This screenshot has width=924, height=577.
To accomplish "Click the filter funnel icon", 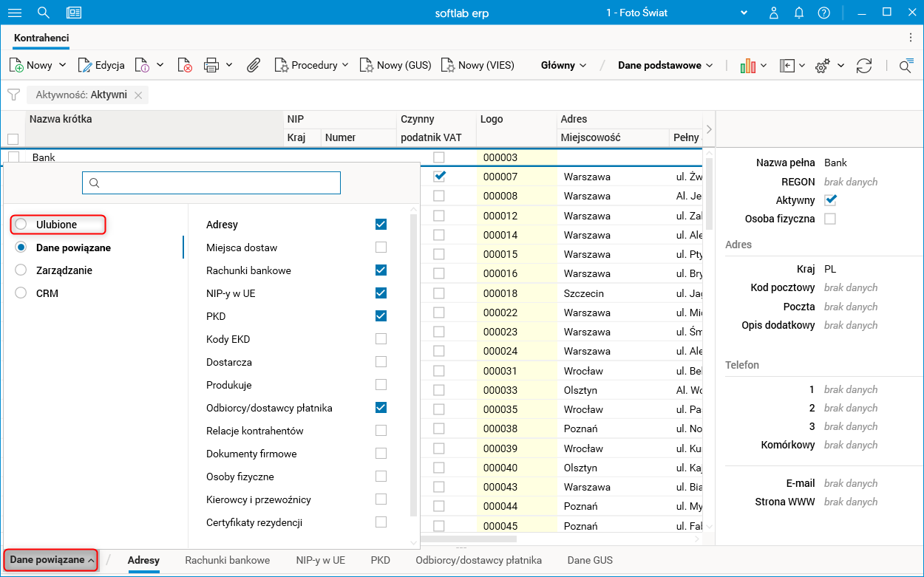I will click(13, 95).
